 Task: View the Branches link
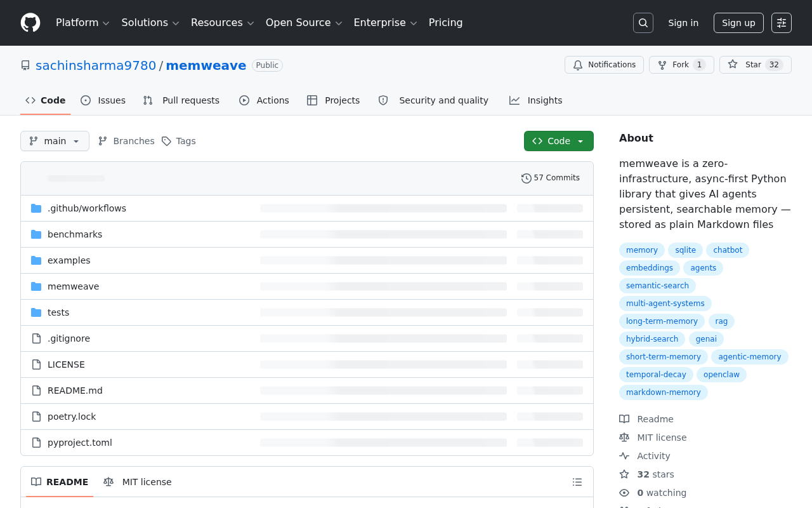point(126,141)
